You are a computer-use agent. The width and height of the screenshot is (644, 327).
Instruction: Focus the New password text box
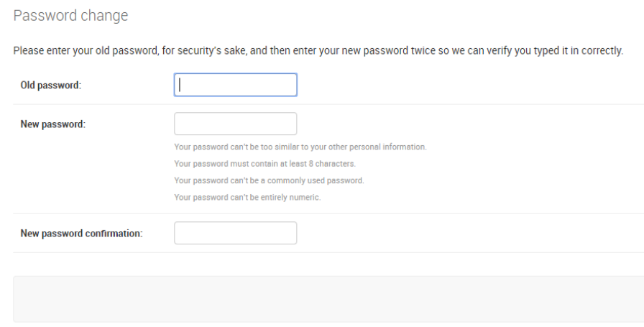click(x=235, y=124)
